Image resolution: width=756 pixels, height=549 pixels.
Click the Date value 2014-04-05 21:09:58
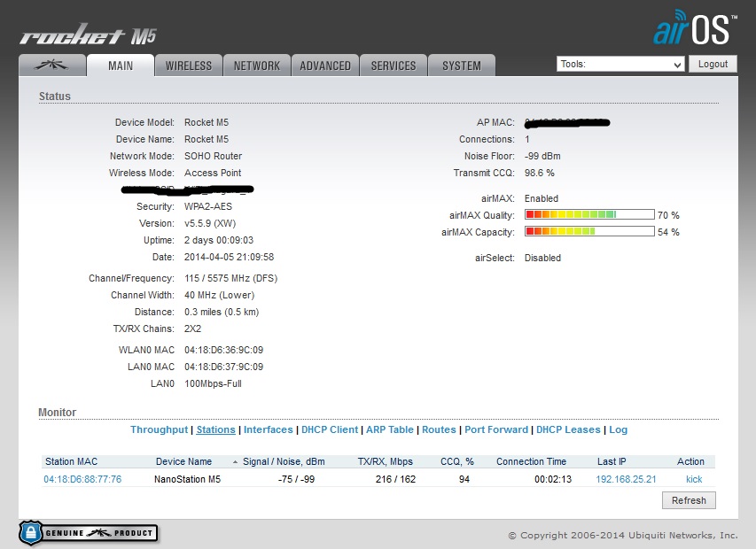229,257
